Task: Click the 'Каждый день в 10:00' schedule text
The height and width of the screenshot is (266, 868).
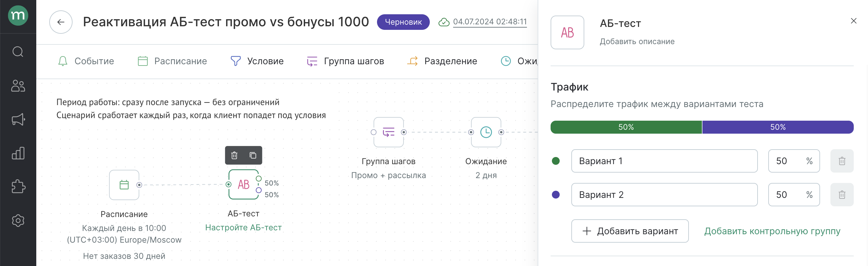Action: tap(124, 228)
